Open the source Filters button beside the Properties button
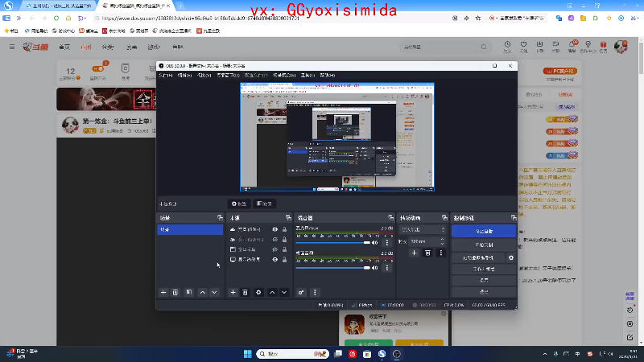 coord(264,204)
